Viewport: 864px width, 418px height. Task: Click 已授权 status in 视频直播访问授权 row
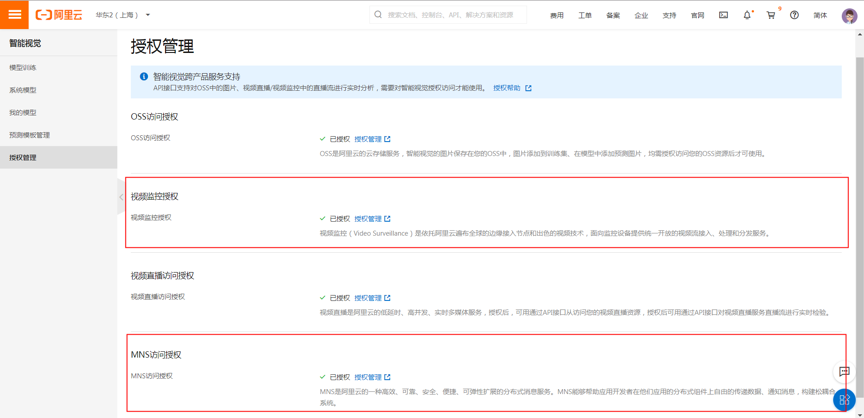[339, 298]
